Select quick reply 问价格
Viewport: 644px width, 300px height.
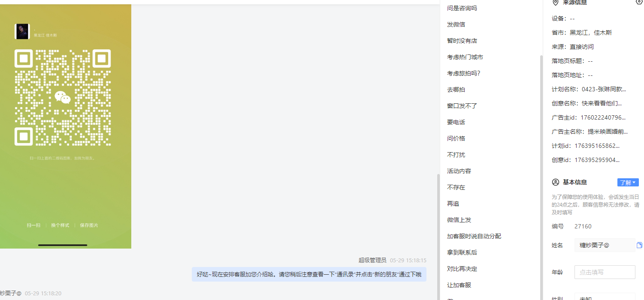pyautogui.click(x=456, y=138)
